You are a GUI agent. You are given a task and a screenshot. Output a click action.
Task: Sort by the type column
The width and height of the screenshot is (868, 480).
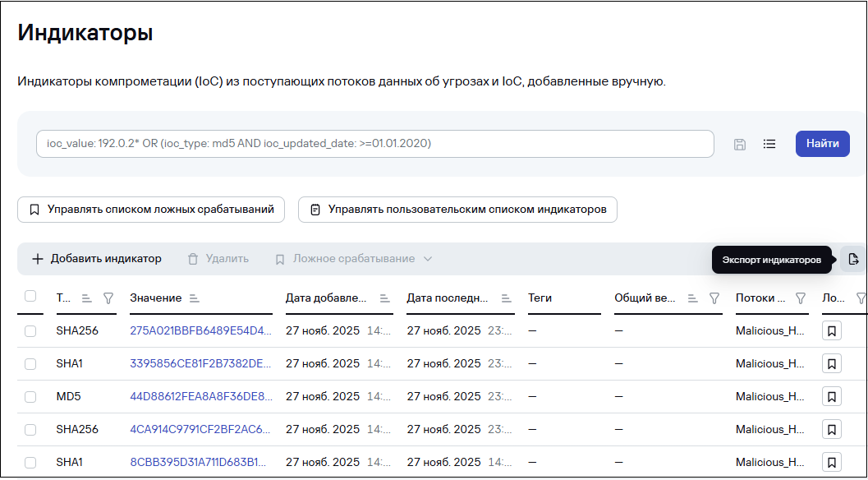click(x=86, y=298)
